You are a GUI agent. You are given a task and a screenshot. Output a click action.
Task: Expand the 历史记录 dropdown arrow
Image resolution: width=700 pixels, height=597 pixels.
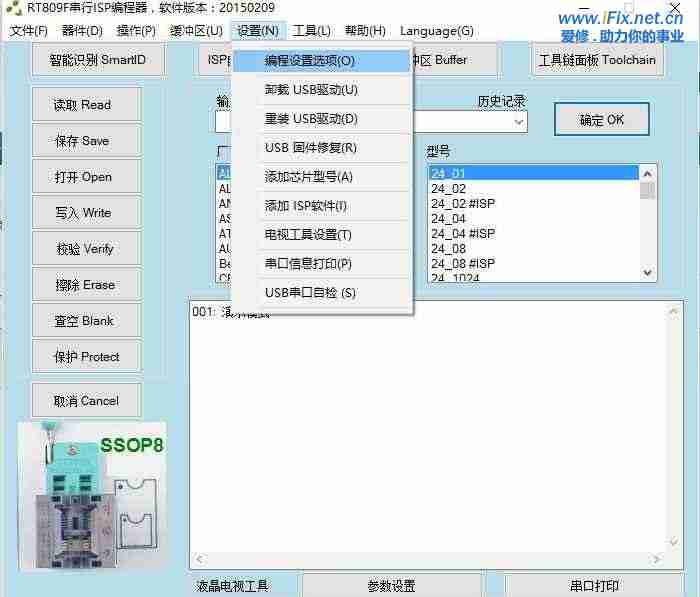click(x=519, y=122)
